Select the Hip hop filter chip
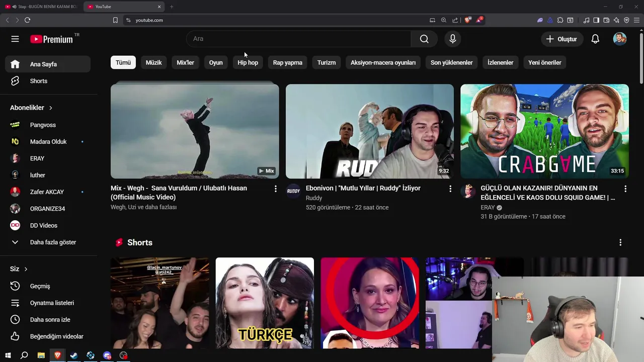 click(248, 62)
